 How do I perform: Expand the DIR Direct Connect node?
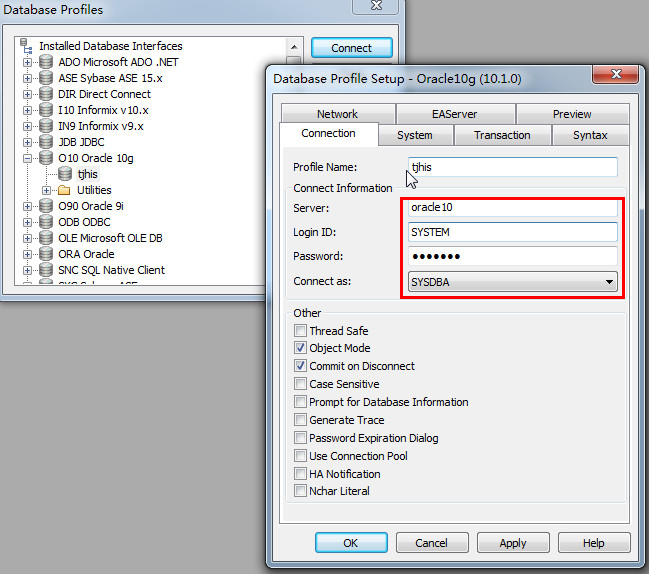coord(27,94)
